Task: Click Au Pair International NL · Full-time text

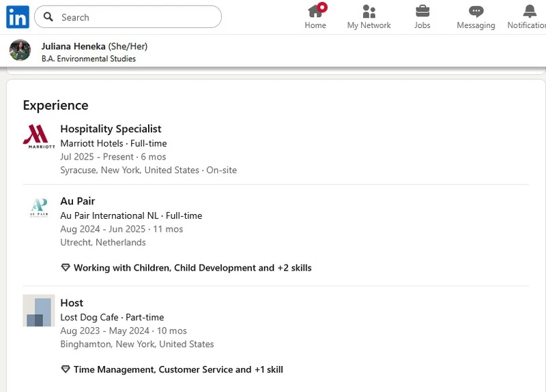Action: 131,215
